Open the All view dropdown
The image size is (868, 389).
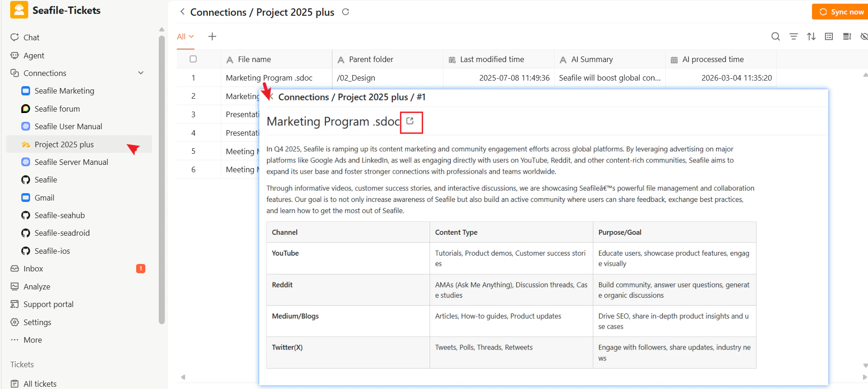click(x=185, y=37)
